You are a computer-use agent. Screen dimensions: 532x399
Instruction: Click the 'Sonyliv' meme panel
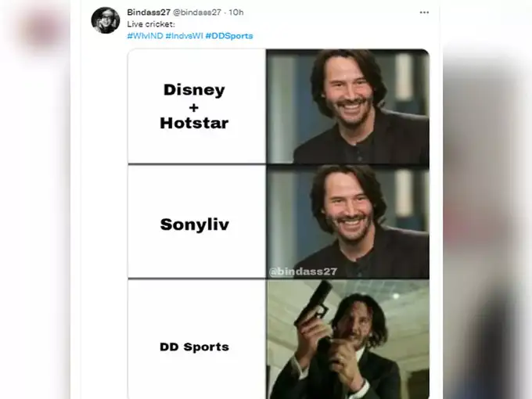[x=197, y=224]
